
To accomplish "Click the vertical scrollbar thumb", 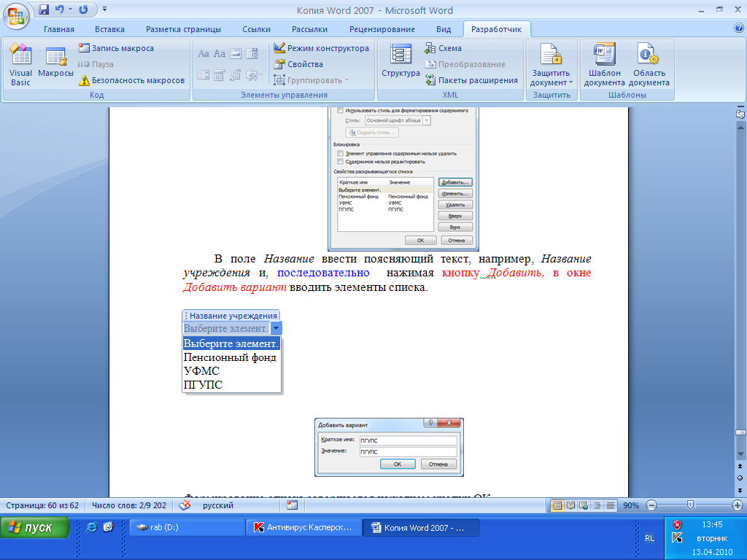I will click(x=740, y=433).
